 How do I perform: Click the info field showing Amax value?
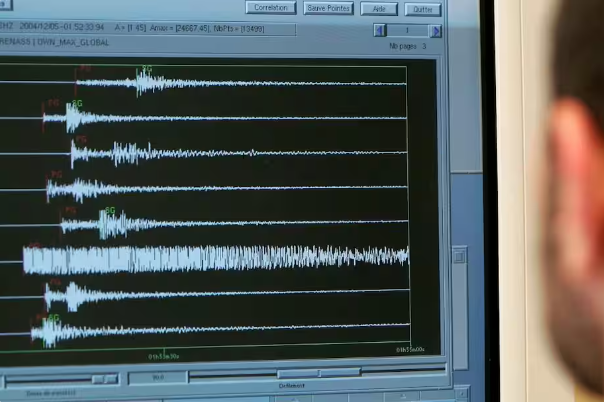coord(148,28)
